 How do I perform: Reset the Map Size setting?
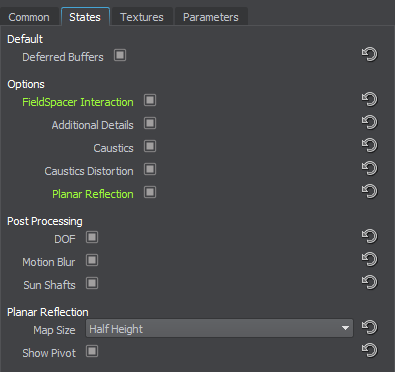click(x=369, y=327)
